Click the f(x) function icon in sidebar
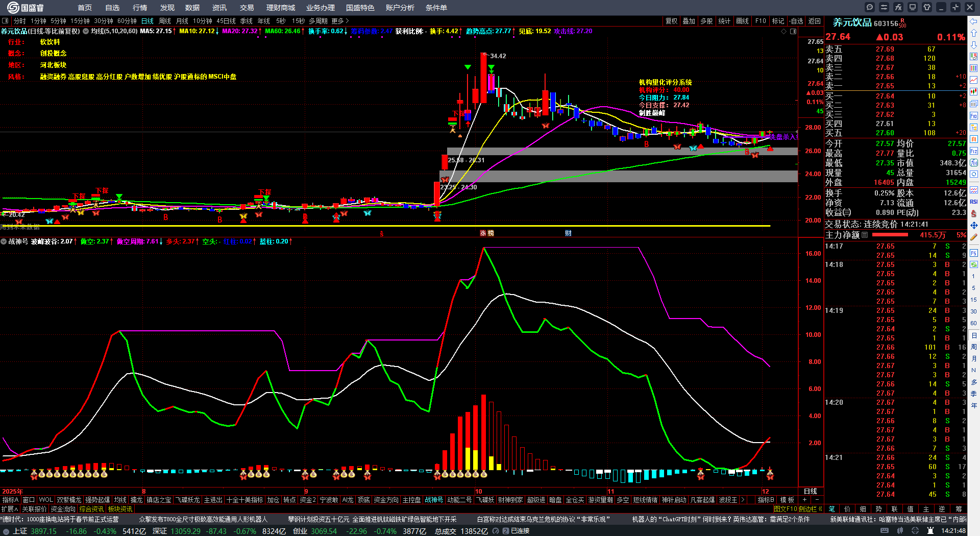This screenshot has height=536, width=980. [x=974, y=163]
